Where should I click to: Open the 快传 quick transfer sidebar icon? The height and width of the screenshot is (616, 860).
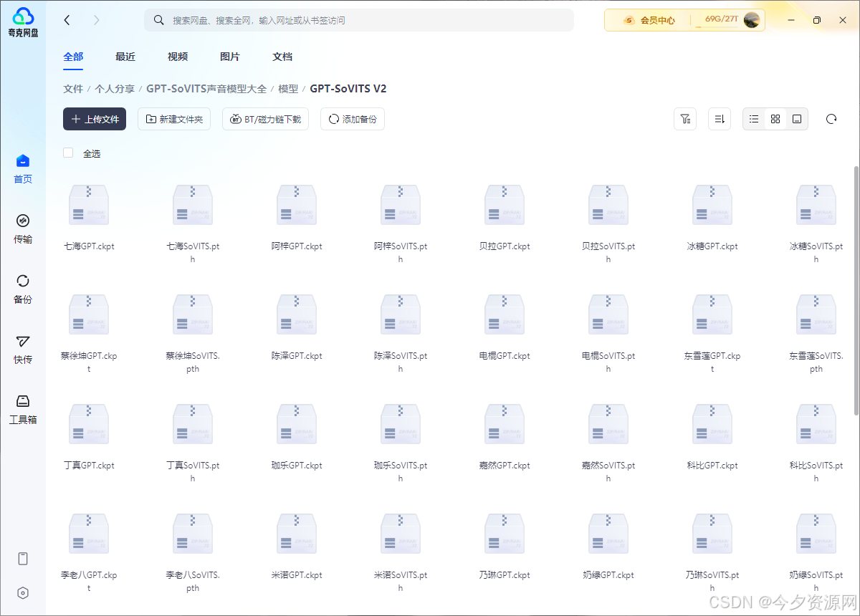(23, 341)
